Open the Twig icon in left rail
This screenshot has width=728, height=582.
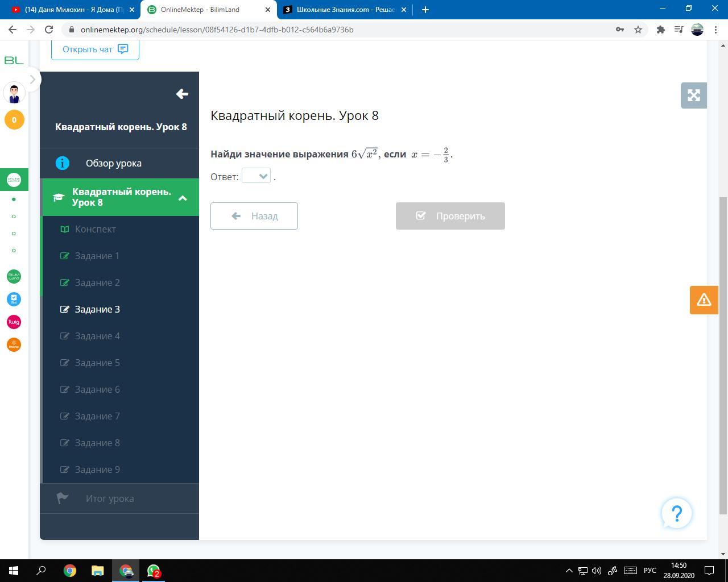coord(14,322)
